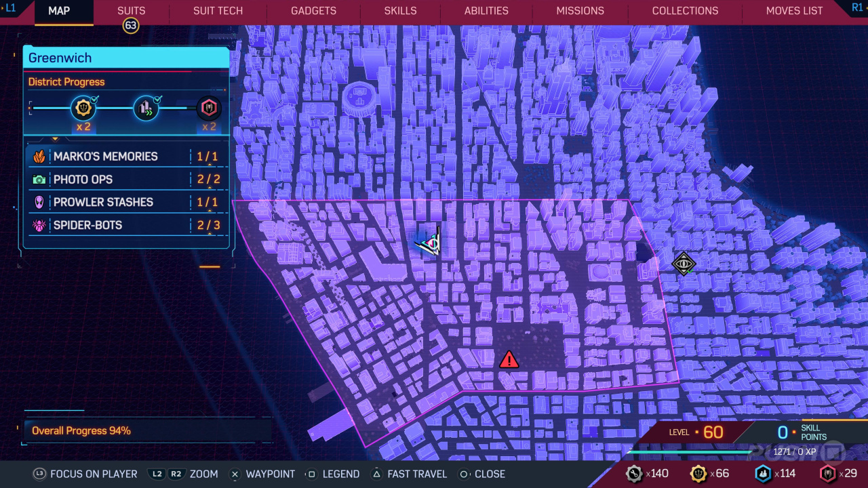
Task: Click the Photo Ops camera icon
Action: pos(39,180)
